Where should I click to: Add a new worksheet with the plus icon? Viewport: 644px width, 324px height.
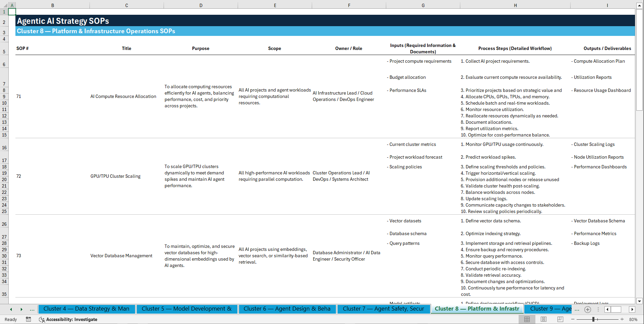click(587, 309)
